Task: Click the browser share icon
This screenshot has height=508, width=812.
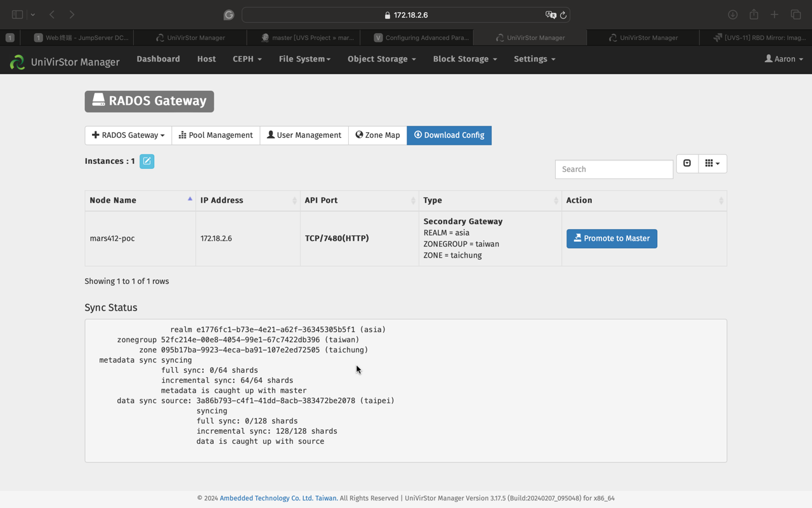Action: click(x=754, y=15)
